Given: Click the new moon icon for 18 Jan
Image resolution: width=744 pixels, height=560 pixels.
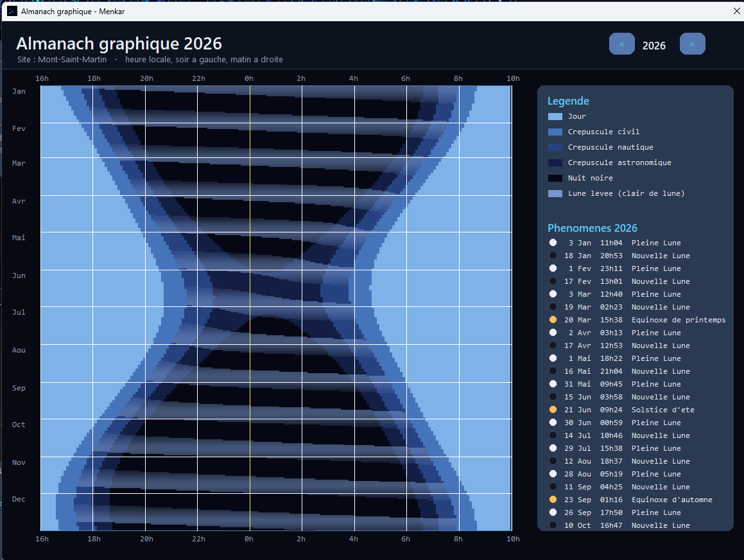Looking at the screenshot, I should point(553,256).
